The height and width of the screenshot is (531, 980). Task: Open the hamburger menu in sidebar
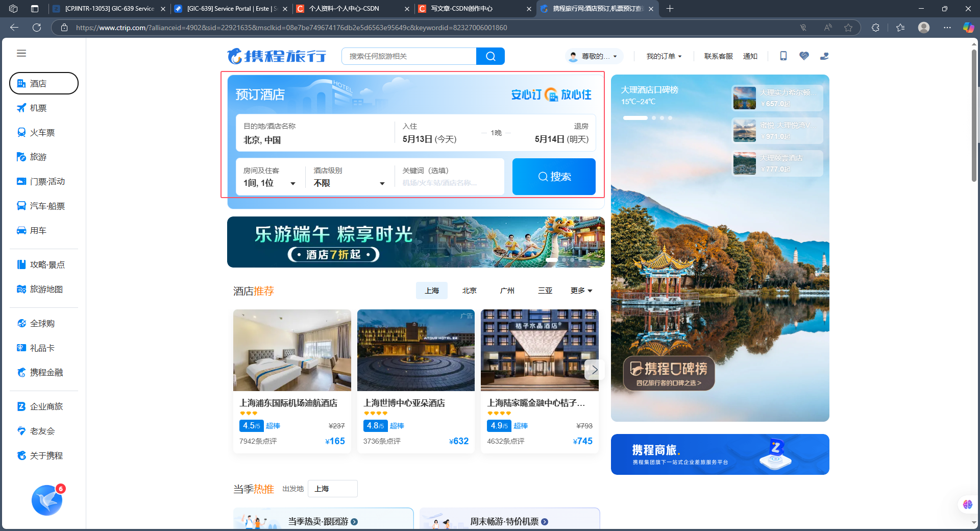pos(21,53)
